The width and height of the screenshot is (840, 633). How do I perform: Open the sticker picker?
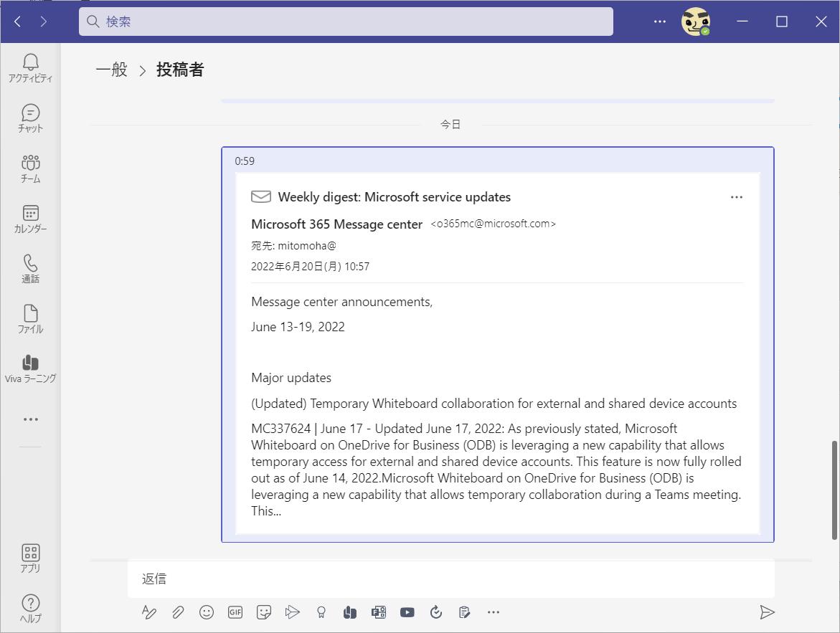coord(263,612)
